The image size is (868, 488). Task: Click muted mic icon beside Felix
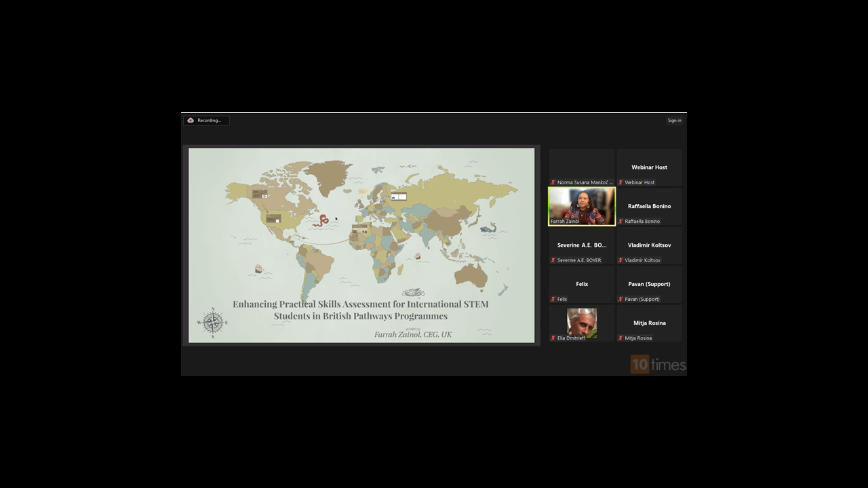click(x=553, y=299)
